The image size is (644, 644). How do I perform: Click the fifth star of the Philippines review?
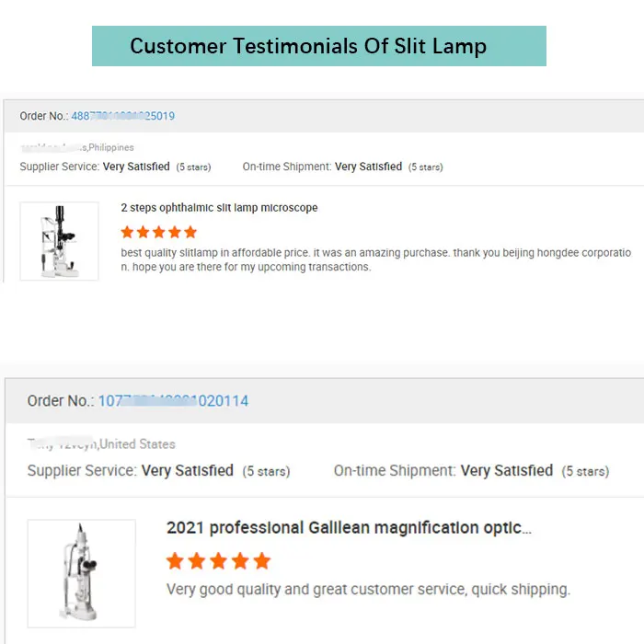click(190, 232)
